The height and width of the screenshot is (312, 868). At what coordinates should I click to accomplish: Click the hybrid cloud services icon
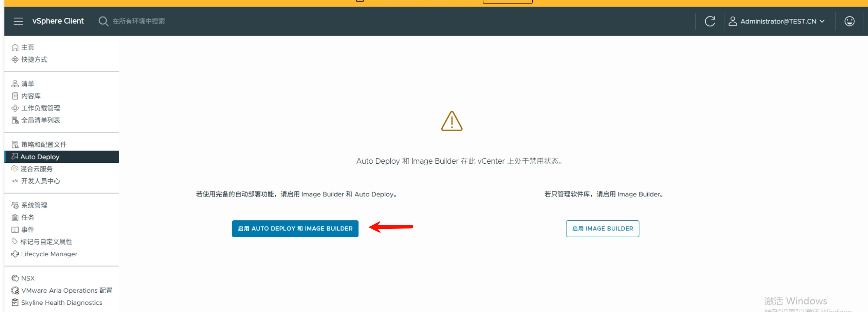pos(14,168)
